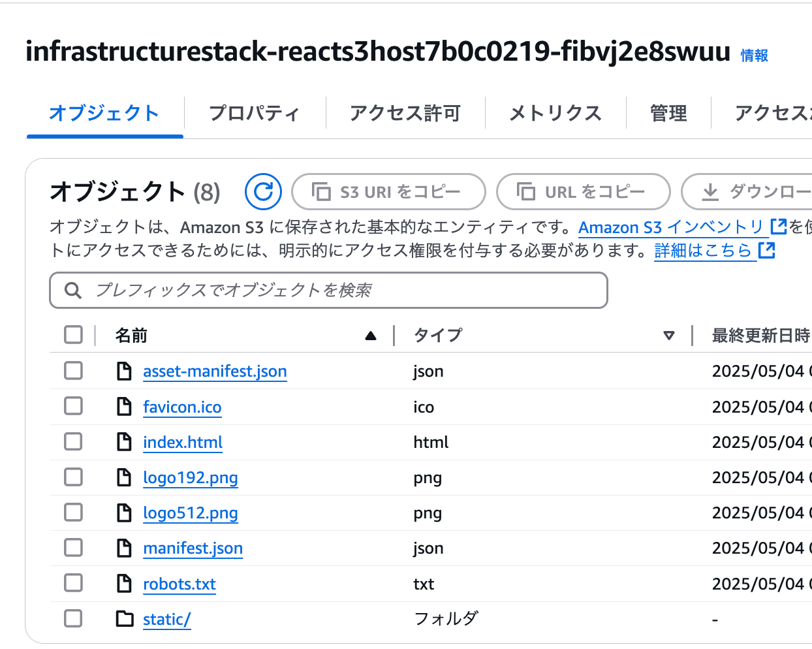Check the static/ folder row checkbox
Viewport: 812px width, 649px height.
[x=74, y=618]
